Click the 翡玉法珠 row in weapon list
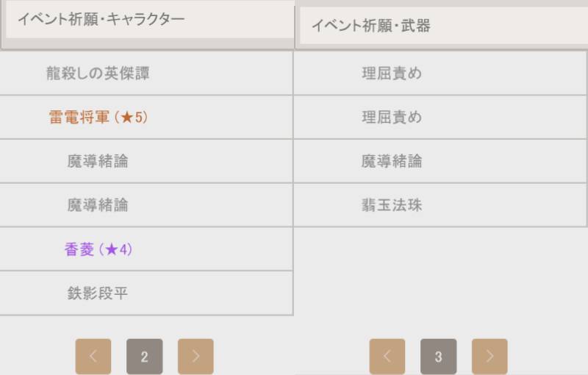Viewport: 588px width, 375px height. point(440,205)
